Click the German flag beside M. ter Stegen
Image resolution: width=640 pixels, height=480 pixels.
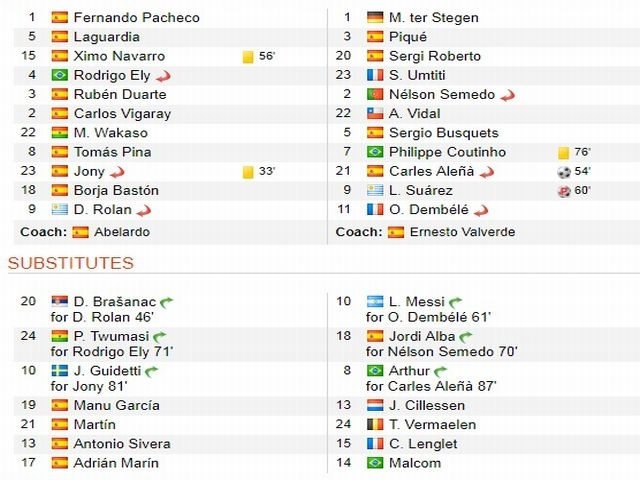(375, 18)
